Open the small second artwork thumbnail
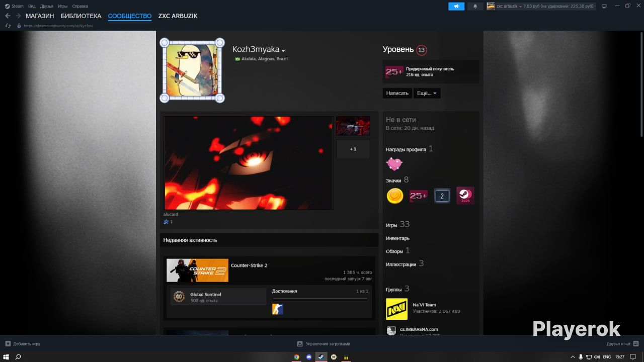Screen dimensions: 644x362 tap(353, 126)
